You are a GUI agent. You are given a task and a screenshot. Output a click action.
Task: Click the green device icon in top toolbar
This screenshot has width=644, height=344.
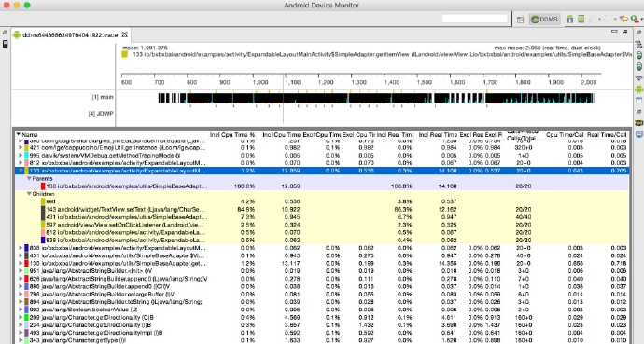[x=581, y=20]
